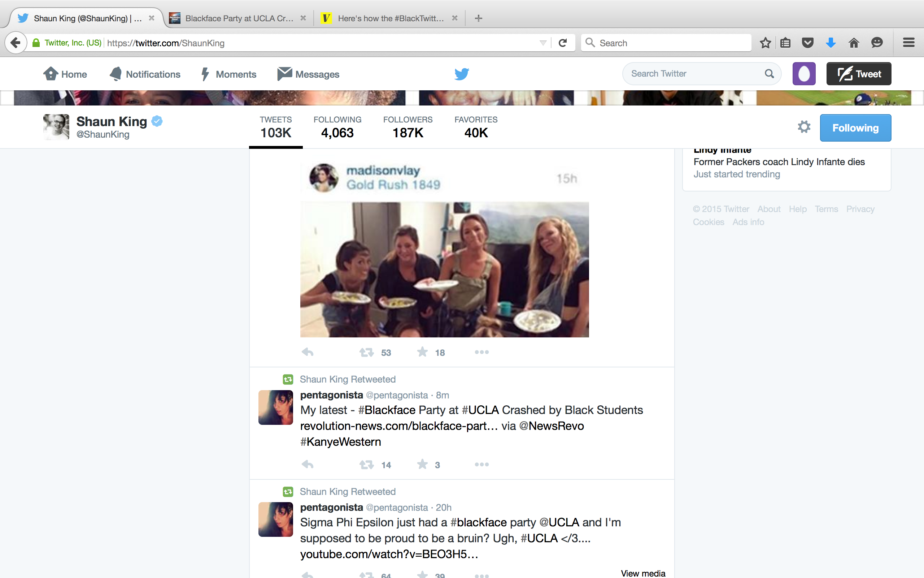Viewport: 924px width, 578px height.
Task: Open Messages
Action: coord(308,74)
